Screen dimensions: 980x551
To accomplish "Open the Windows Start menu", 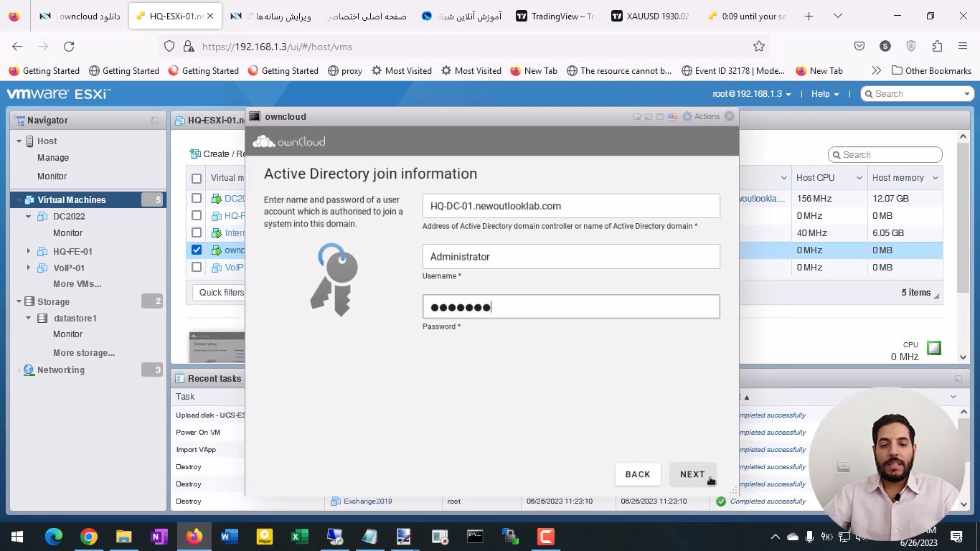I will point(17,537).
